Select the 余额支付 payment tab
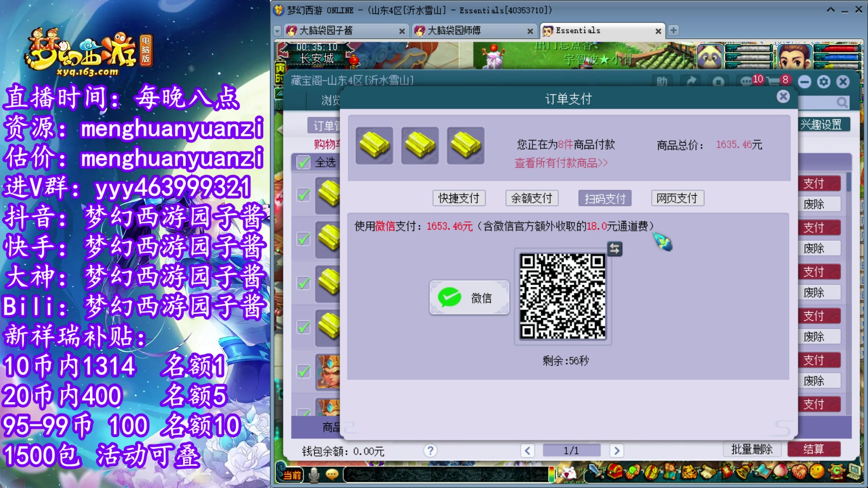The width and height of the screenshot is (868, 488). click(532, 198)
